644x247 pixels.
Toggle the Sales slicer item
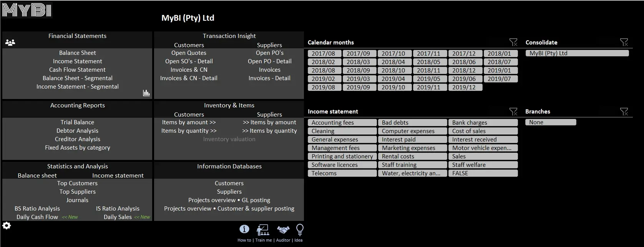point(483,156)
